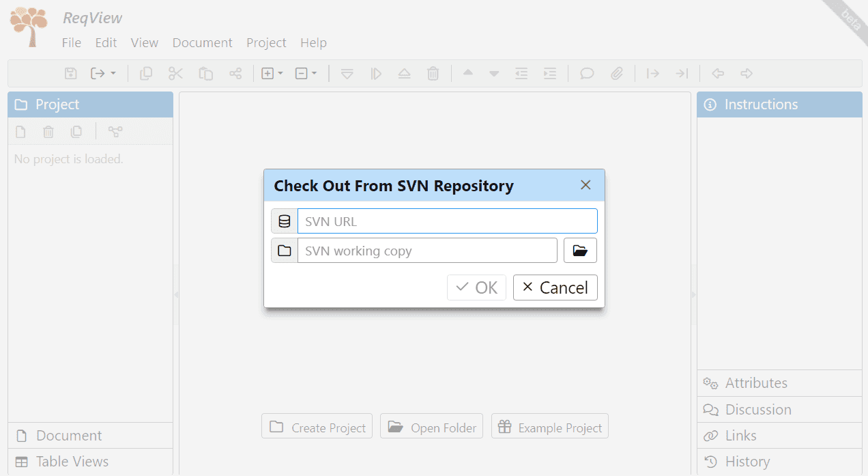Click the Indent icon in the toolbar
This screenshot has height=476, width=868.
tap(550, 73)
